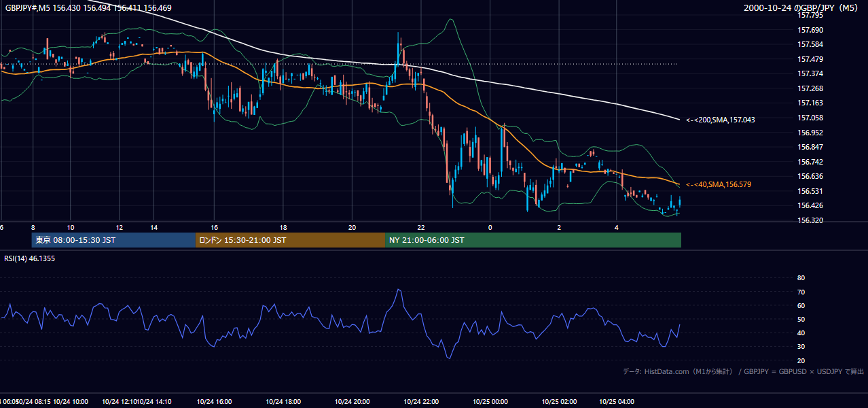
Task: Click the price axis value 156.426
Action: coord(810,205)
